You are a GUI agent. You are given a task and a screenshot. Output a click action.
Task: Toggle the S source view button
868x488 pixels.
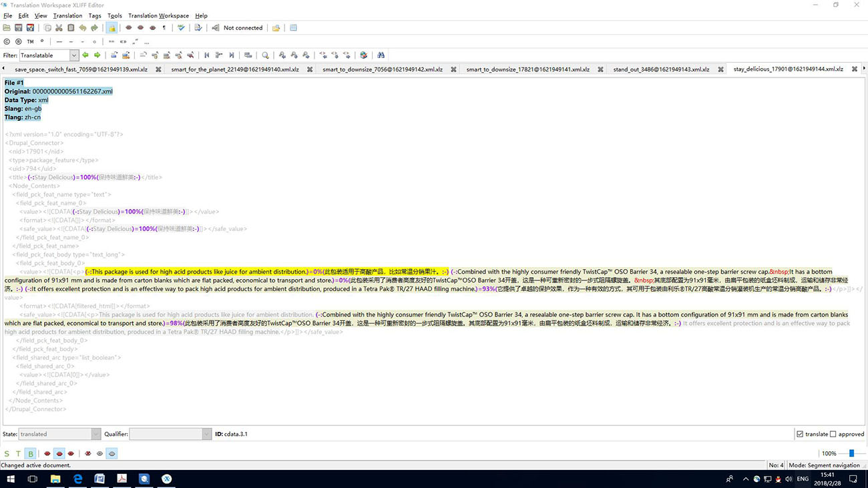(x=7, y=454)
